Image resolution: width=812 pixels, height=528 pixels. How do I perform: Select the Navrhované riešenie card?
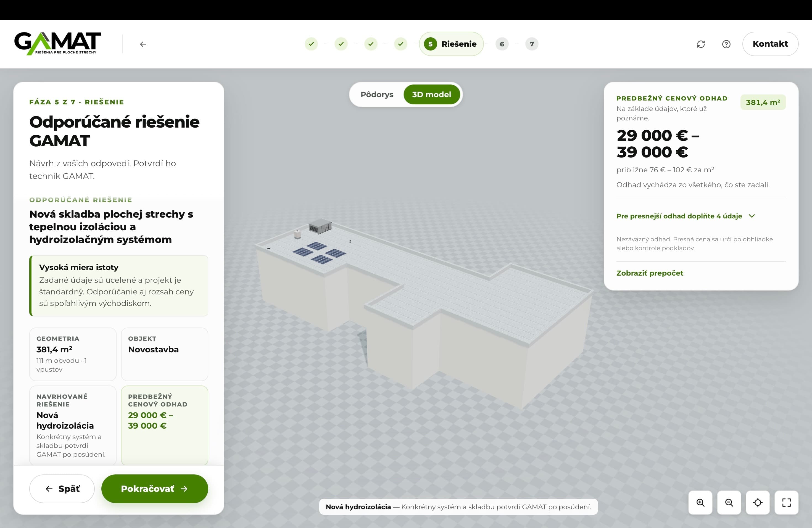click(73, 425)
